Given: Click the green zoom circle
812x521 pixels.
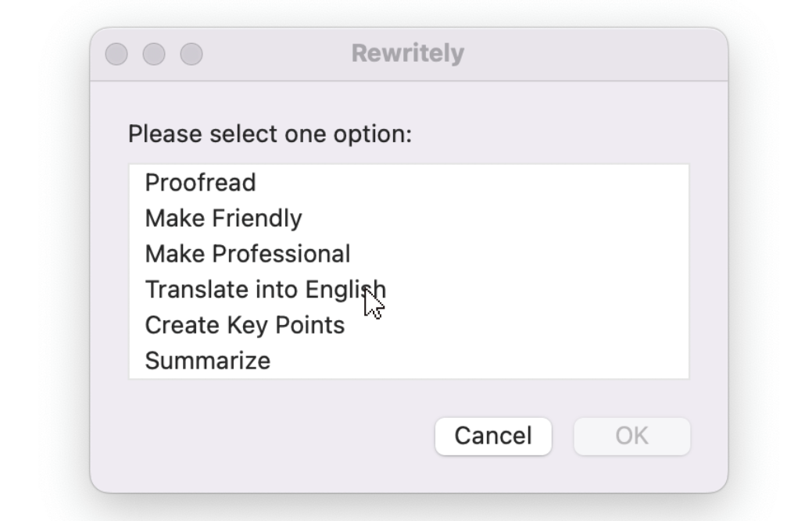Looking at the screenshot, I should (189, 52).
